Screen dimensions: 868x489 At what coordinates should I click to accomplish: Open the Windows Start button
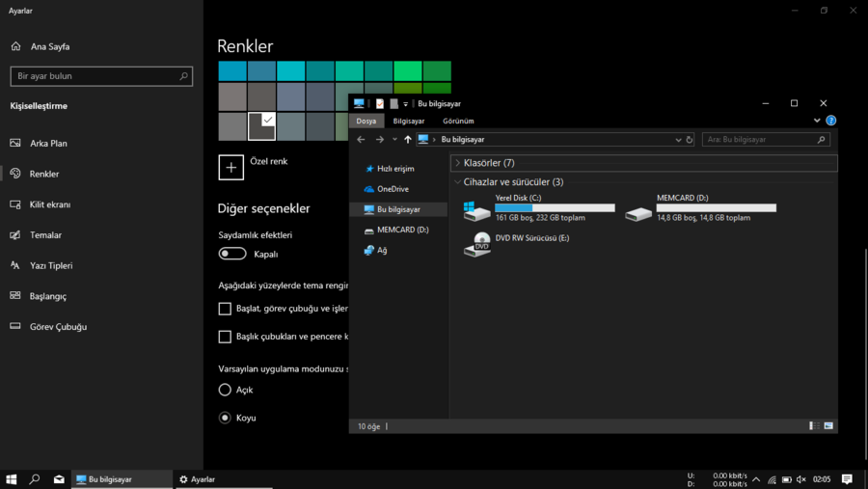12,479
